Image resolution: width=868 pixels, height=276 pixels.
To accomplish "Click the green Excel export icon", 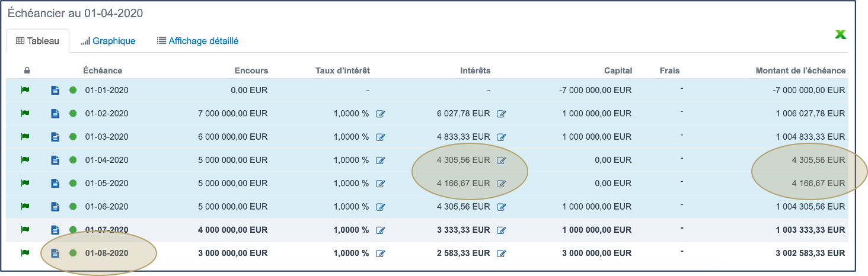I will point(840,35).
